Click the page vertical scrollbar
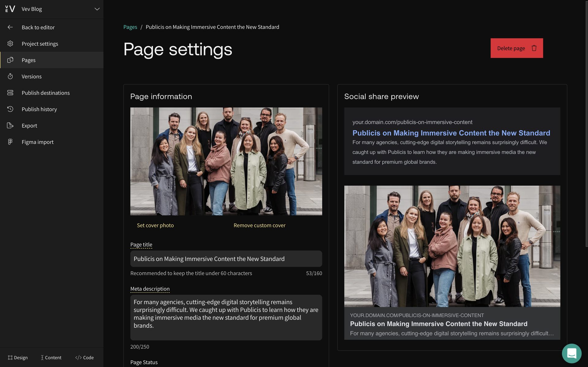Viewport: 588px width, 367px height. (x=586, y=123)
